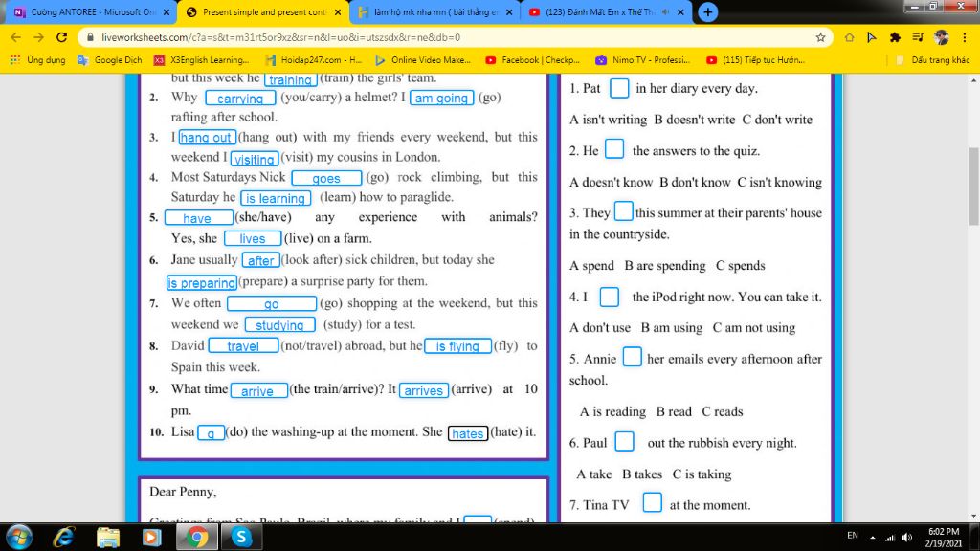Screen dimensions: 980x551
Task: Close the YouTube Đánh Mất Em tab
Action: [x=680, y=11]
